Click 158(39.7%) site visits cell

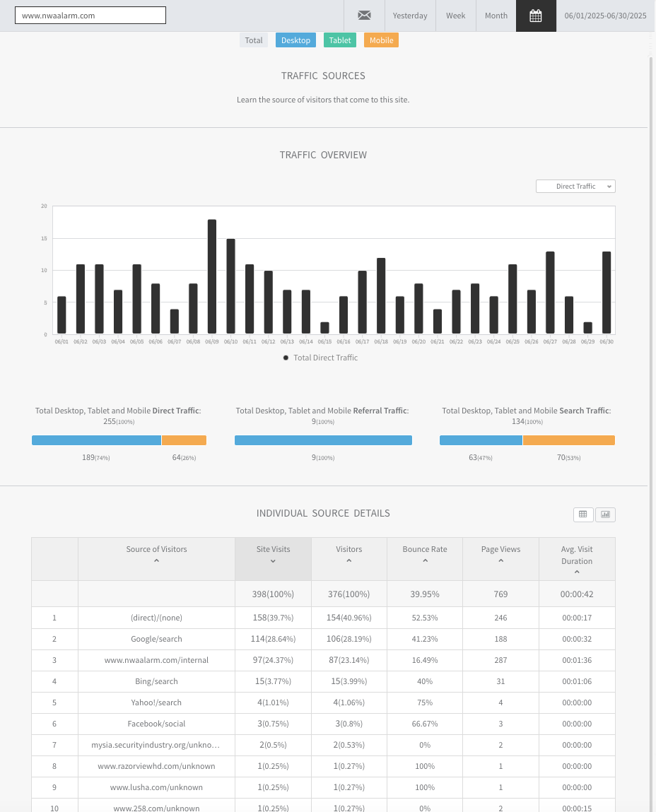pos(273,618)
